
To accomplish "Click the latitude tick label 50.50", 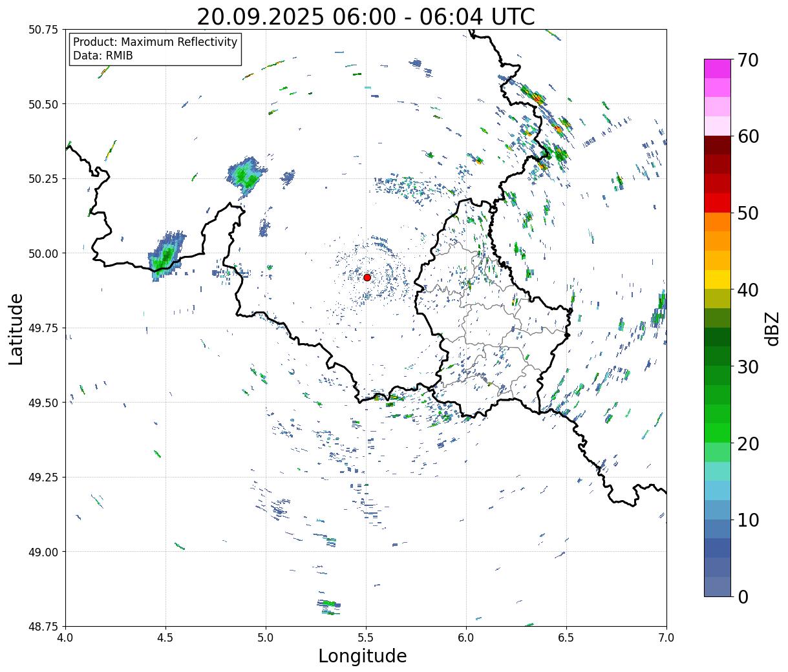I will 43,104.
